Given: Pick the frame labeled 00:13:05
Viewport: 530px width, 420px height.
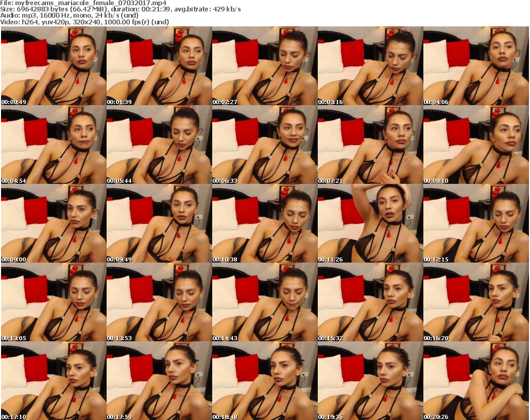Looking at the screenshot, I should 53,302.
